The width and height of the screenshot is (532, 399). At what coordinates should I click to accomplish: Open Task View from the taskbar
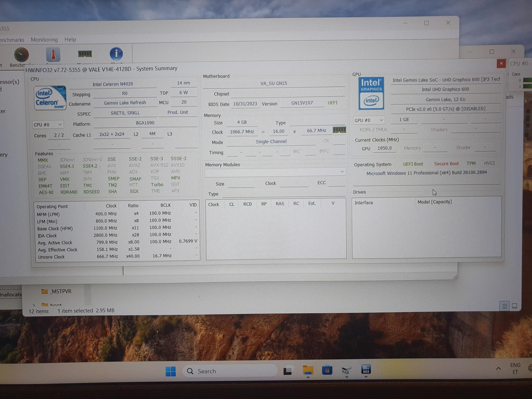(x=288, y=371)
